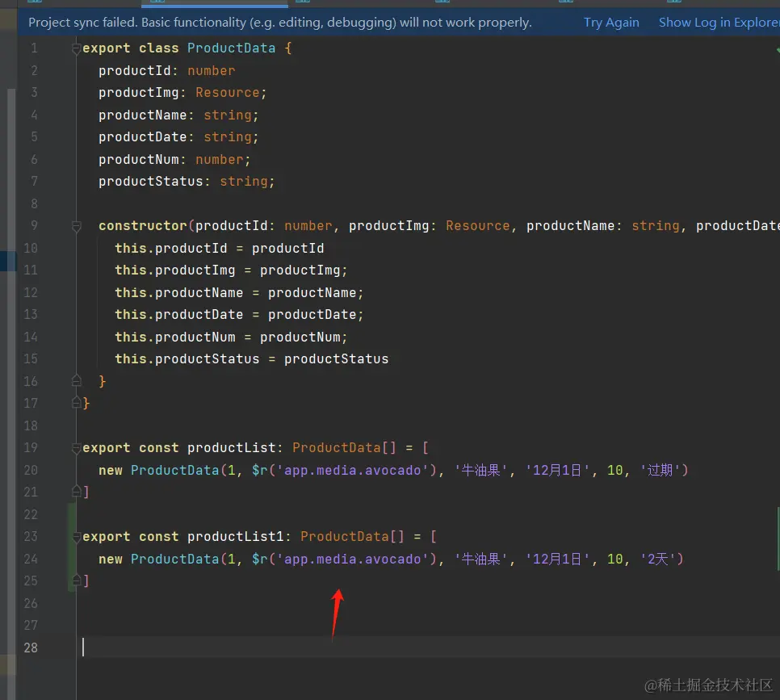Click productStatus declaration on line 7
Viewport: 780px width, 700px height.
(x=187, y=181)
